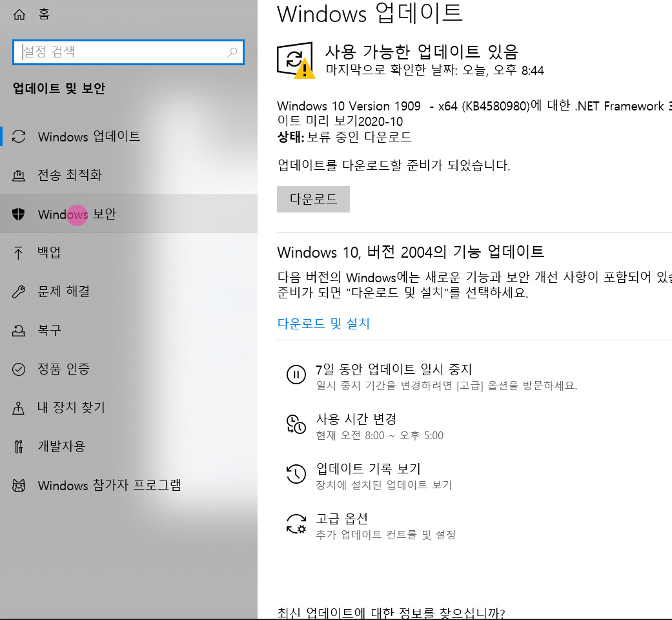This screenshot has width=672, height=620.
Task: Click the 다운로드 및 설치 link
Action: pos(323,324)
